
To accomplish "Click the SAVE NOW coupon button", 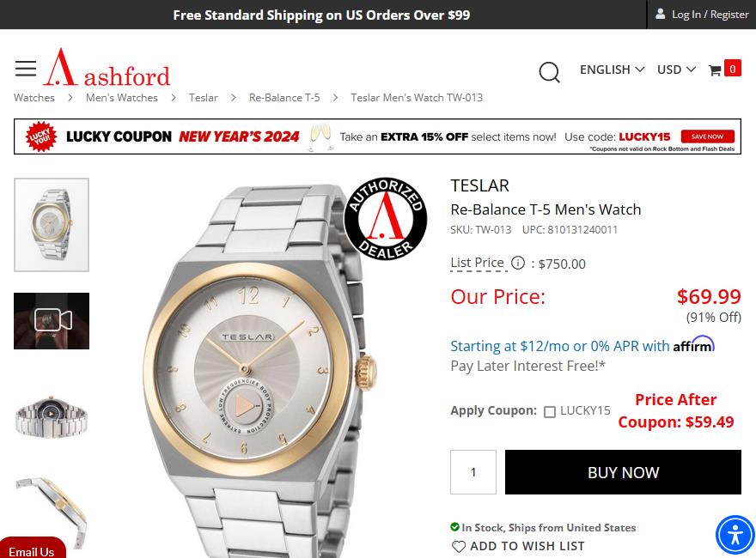I will pyautogui.click(x=707, y=136).
